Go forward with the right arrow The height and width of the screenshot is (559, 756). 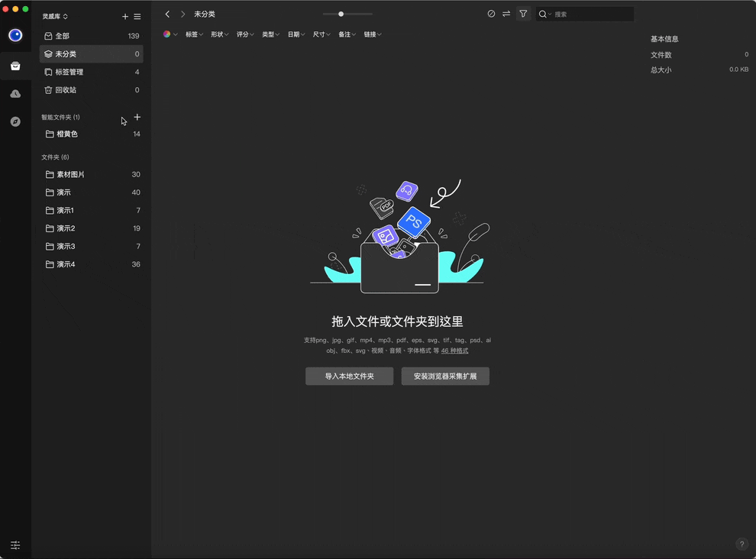click(x=183, y=14)
